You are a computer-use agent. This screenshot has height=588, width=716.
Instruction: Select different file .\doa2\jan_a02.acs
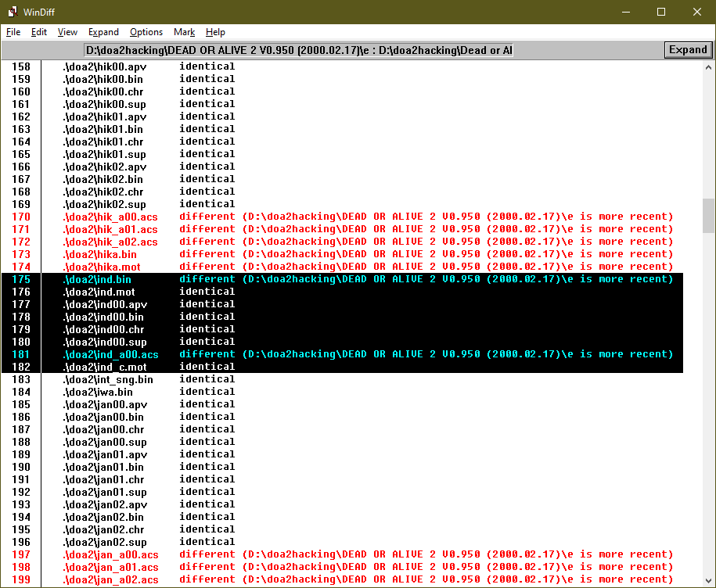(342, 579)
